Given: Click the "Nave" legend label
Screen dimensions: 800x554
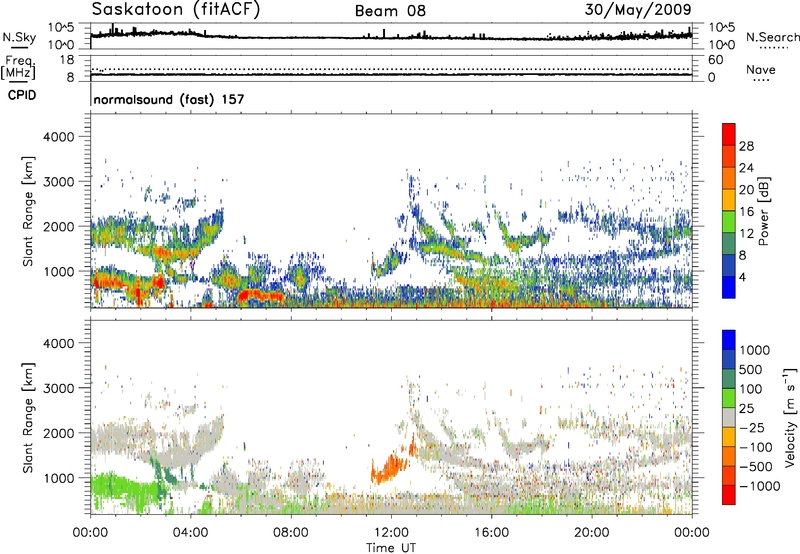Looking at the screenshot, I should point(761,69).
